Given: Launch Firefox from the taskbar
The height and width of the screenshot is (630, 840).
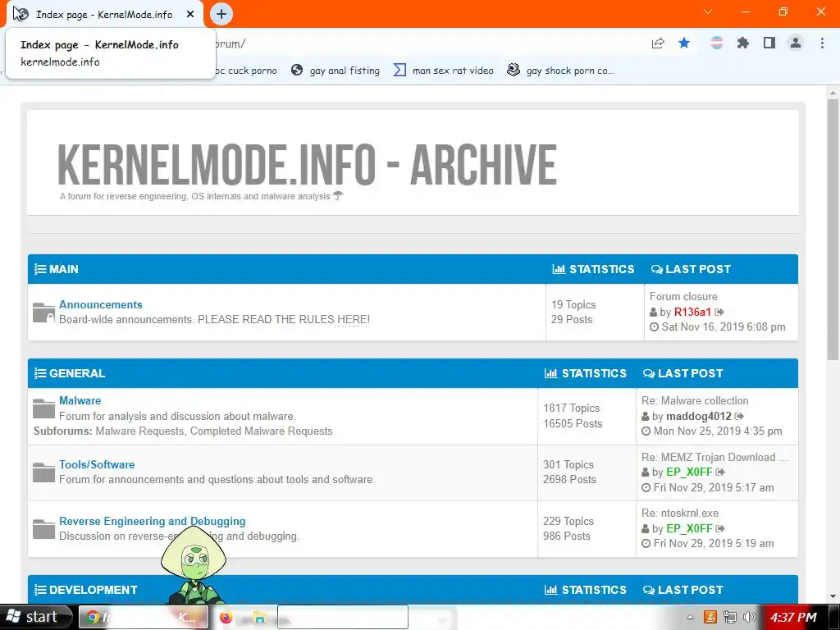Looking at the screenshot, I should tap(226, 617).
